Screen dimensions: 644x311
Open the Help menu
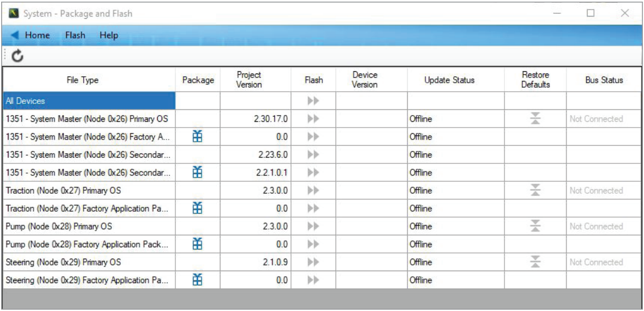click(109, 35)
